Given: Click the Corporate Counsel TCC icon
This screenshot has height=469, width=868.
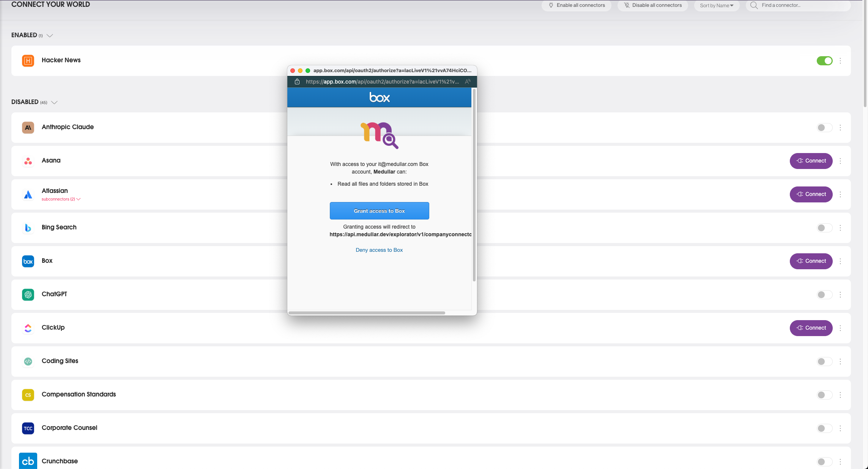Looking at the screenshot, I should pyautogui.click(x=28, y=428).
